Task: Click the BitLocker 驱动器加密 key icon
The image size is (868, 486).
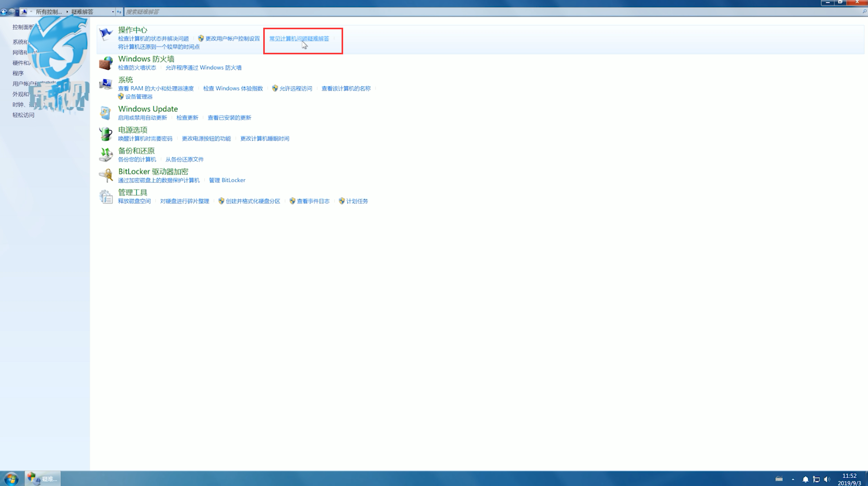Action: click(106, 176)
